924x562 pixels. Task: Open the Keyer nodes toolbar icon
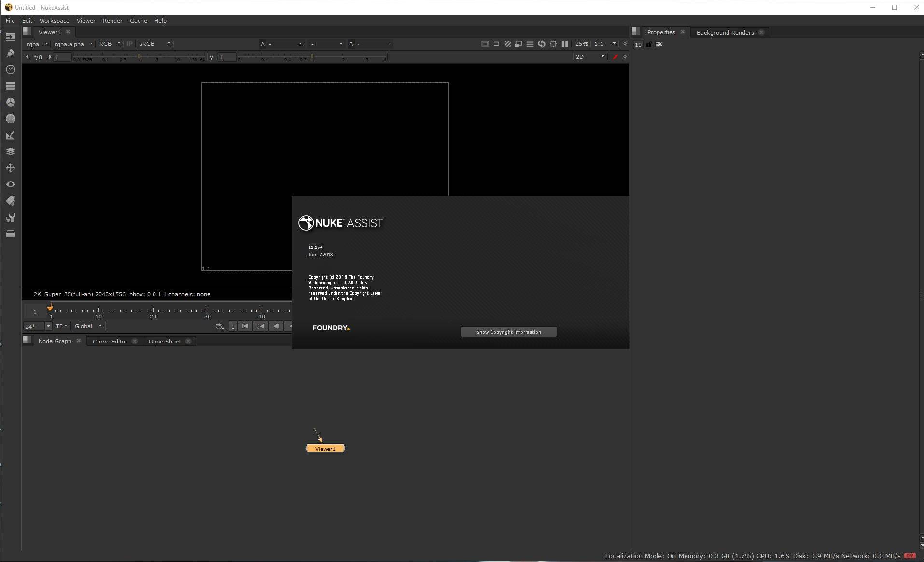pos(11,135)
